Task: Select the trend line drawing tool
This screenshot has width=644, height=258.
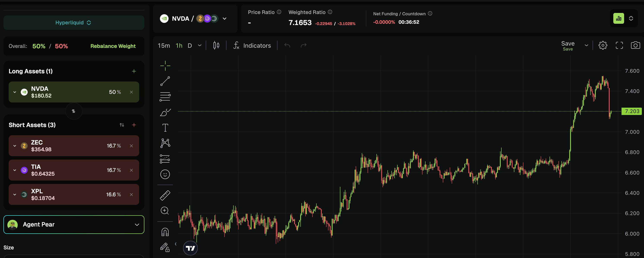Action: point(165,81)
